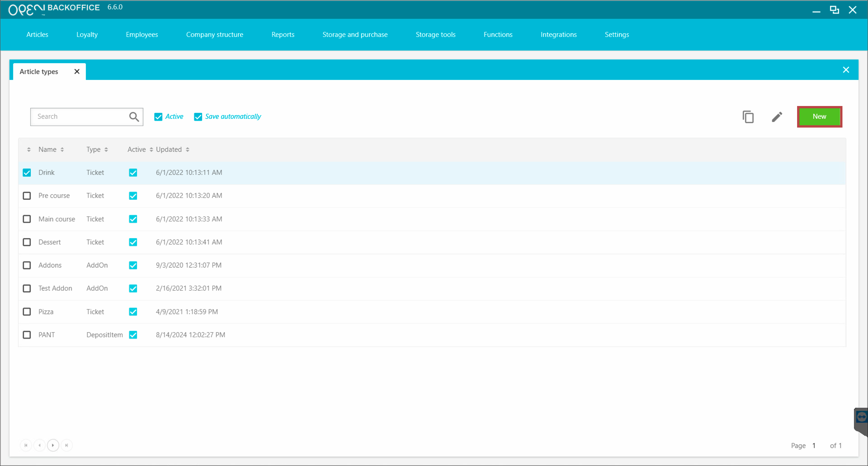Click the green New button
Screen dimensions: 868x466
pyautogui.click(x=819, y=117)
